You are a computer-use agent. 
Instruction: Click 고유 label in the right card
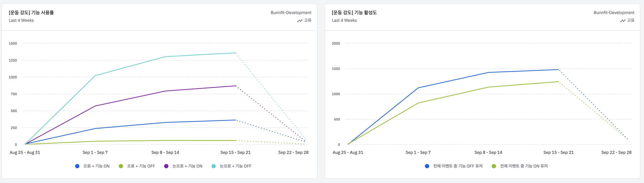[x=630, y=20]
